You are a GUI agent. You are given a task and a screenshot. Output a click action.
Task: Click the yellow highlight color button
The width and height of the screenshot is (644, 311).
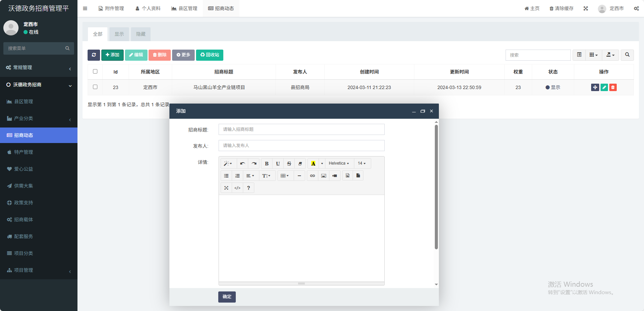pos(313,164)
